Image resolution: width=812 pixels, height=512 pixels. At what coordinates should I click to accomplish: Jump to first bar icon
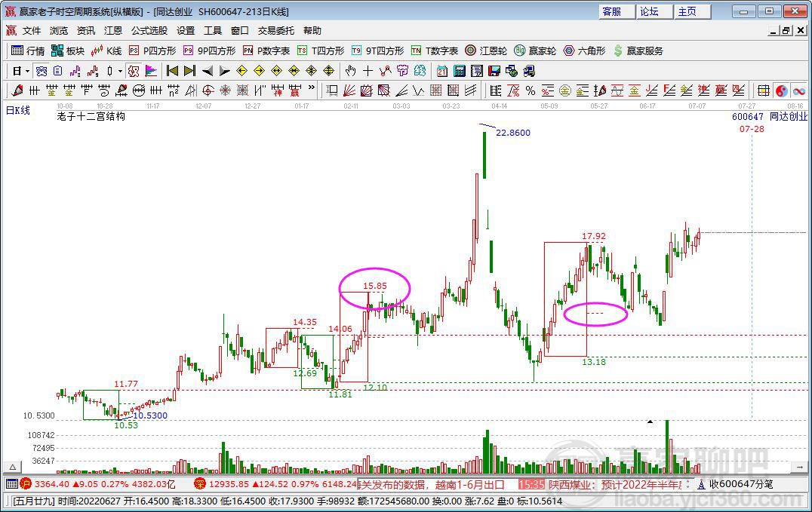(x=173, y=71)
